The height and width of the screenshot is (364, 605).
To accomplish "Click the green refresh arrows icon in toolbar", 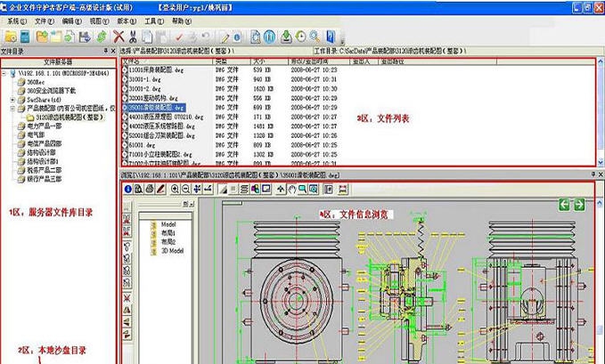I will (101, 36).
